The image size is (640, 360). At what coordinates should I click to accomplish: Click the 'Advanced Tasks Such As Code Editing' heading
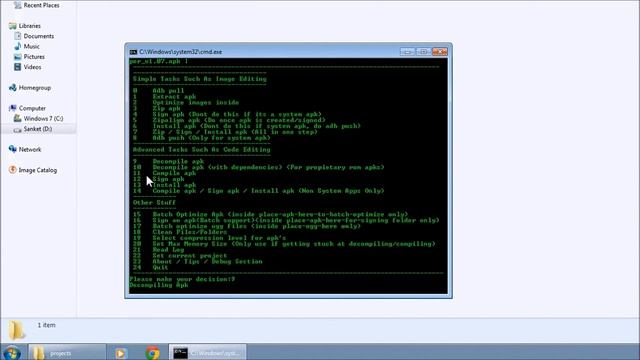point(202,150)
